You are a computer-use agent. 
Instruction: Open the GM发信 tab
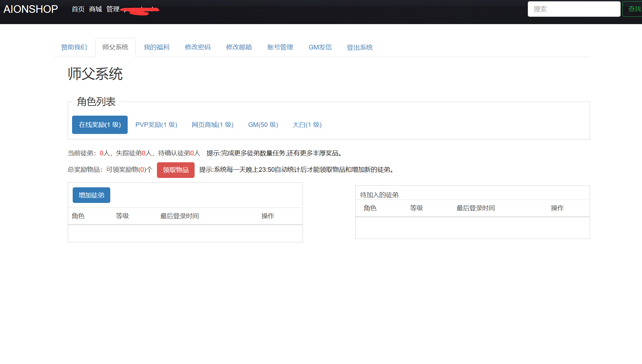coord(320,47)
